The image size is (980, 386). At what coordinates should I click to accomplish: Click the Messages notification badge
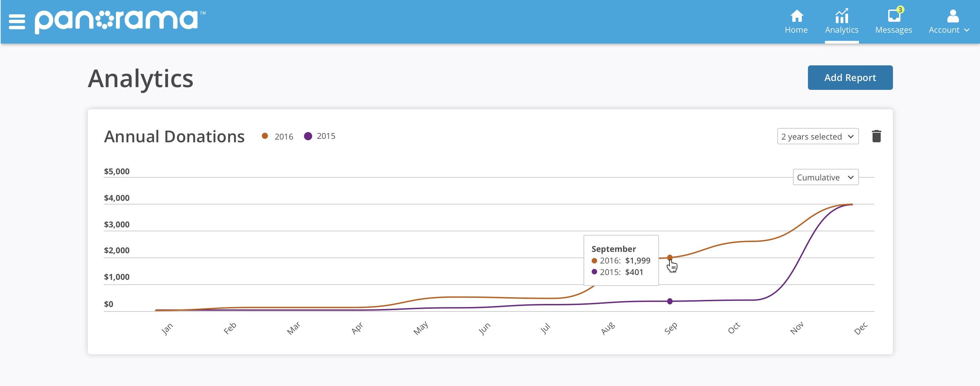tap(900, 10)
